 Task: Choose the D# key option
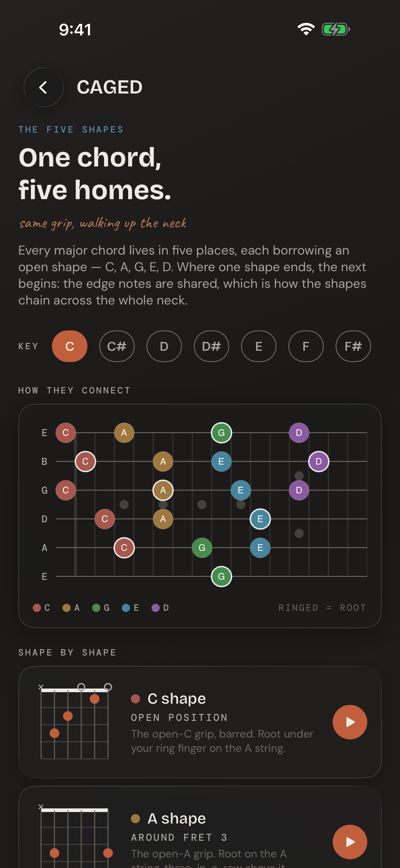pyautogui.click(x=211, y=347)
